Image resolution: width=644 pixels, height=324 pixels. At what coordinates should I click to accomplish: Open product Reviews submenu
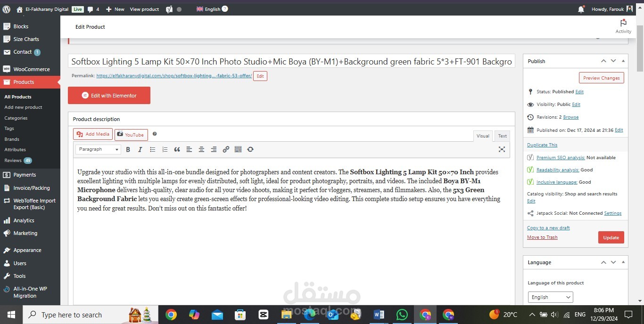18,161
